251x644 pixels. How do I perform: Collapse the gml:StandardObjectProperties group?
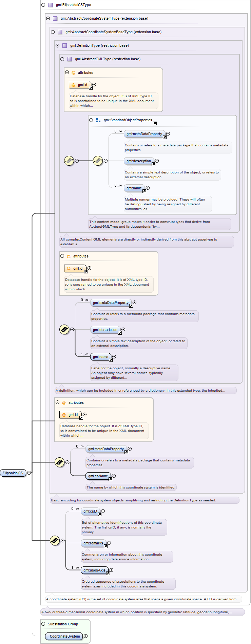point(91,120)
